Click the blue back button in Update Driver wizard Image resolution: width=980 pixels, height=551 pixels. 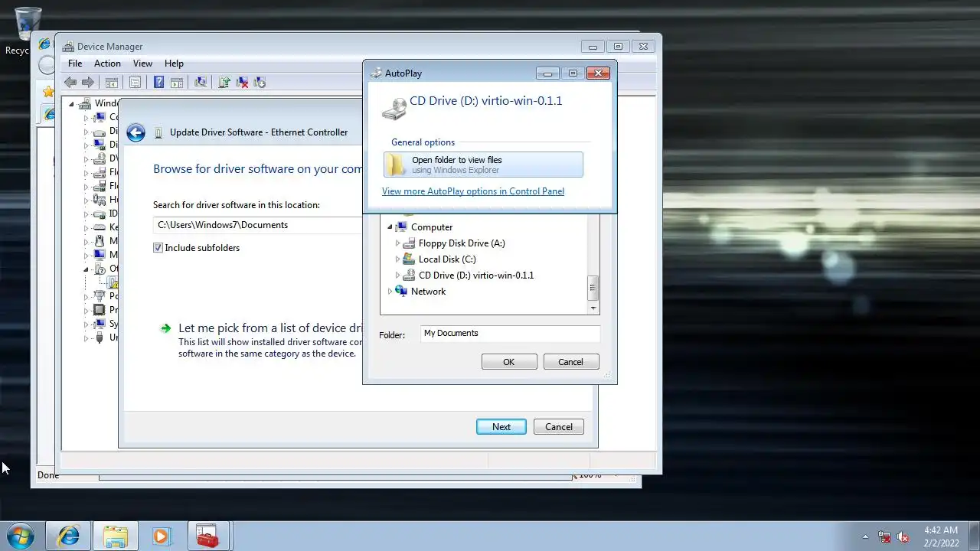pyautogui.click(x=136, y=132)
